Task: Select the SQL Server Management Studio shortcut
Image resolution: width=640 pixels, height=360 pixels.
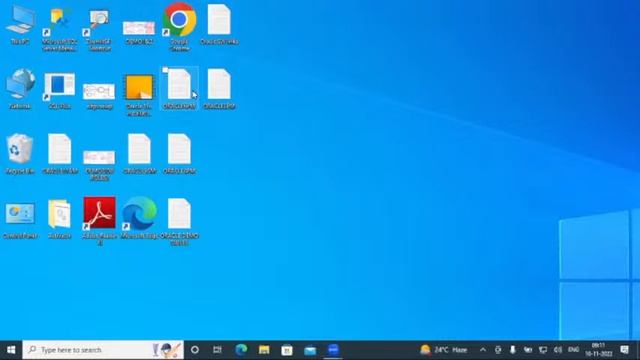Action: coord(59,28)
